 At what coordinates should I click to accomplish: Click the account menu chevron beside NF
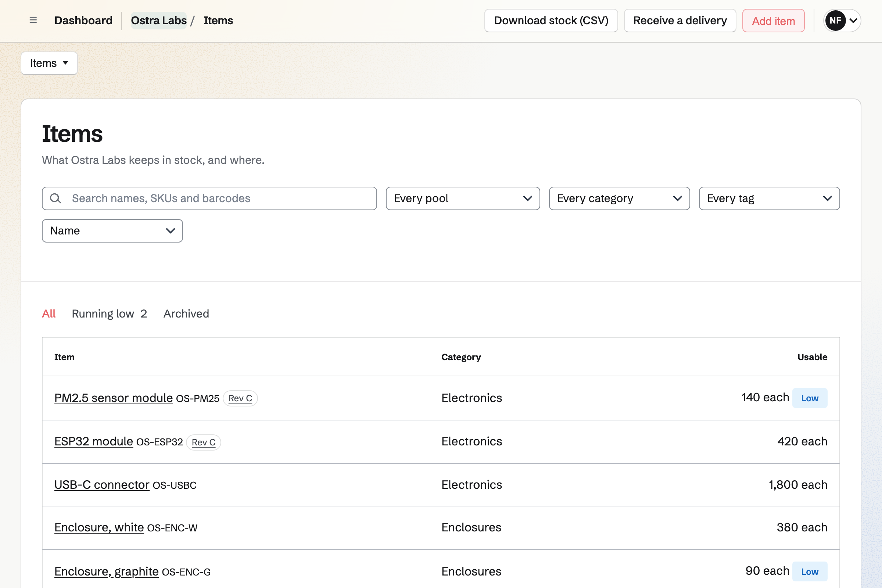click(x=853, y=21)
